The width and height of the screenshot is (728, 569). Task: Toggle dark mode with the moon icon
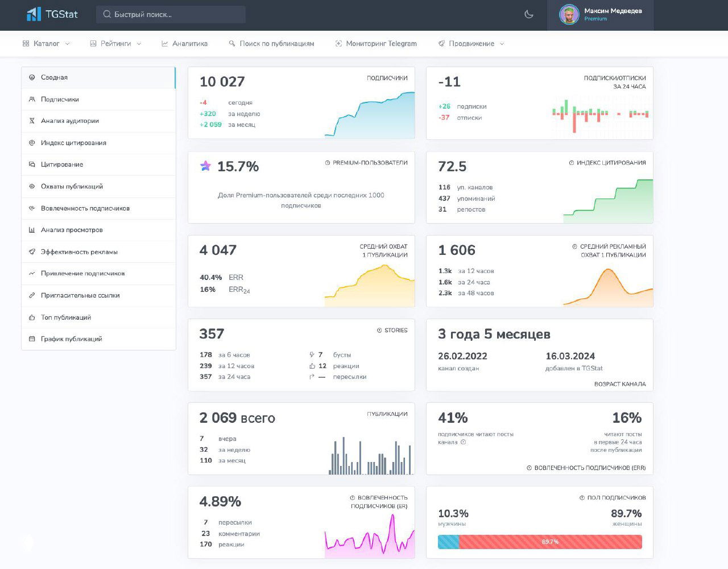[x=529, y=14]
